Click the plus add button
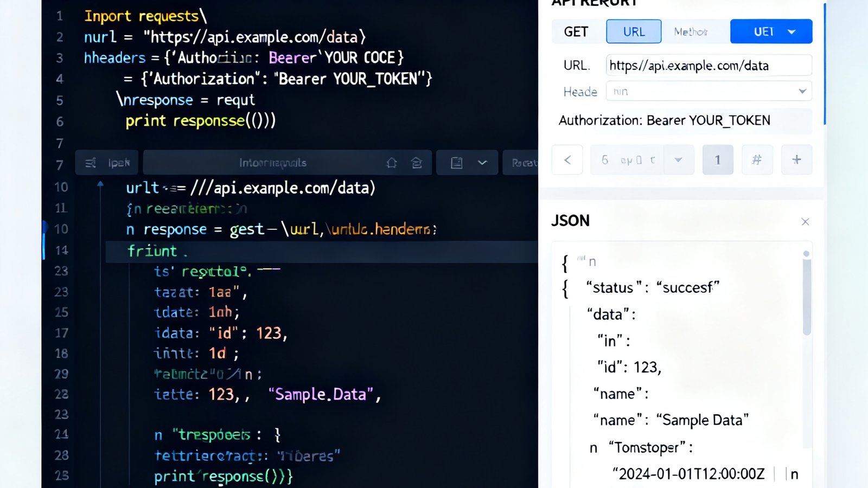868x488 pixels. [x=796, y=160]
